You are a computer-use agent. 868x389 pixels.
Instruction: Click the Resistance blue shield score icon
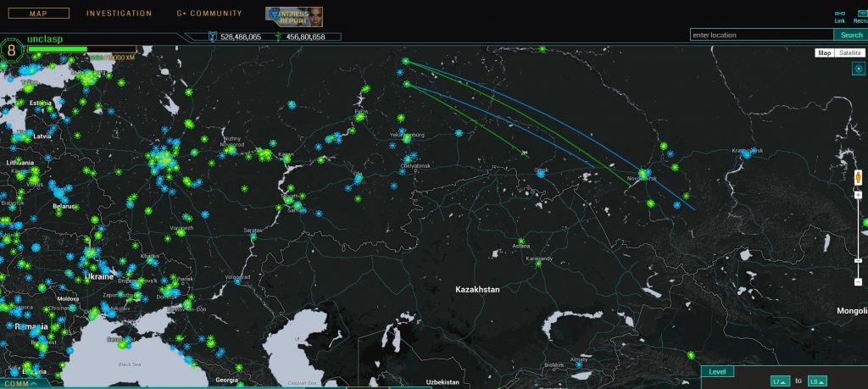(x=213, y=36)
